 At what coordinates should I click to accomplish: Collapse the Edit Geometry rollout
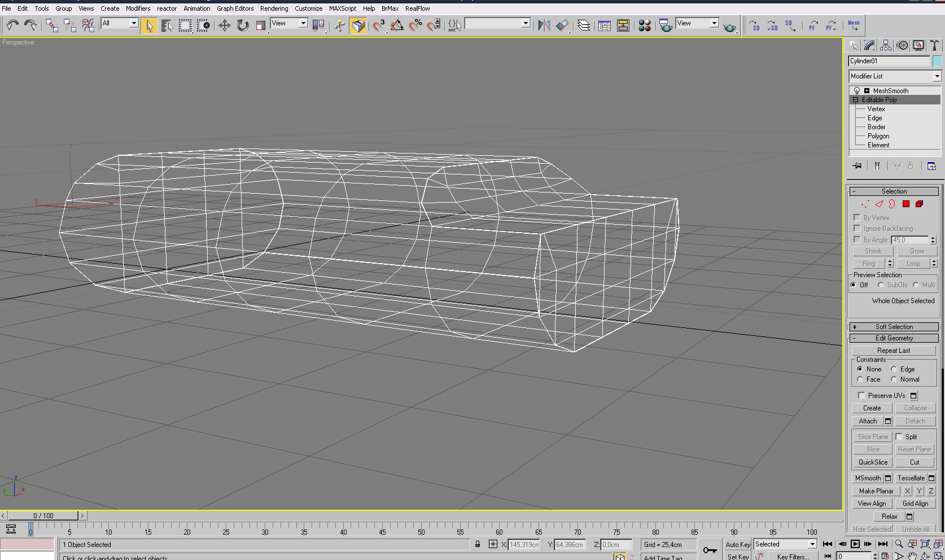[x=894, y=338]
